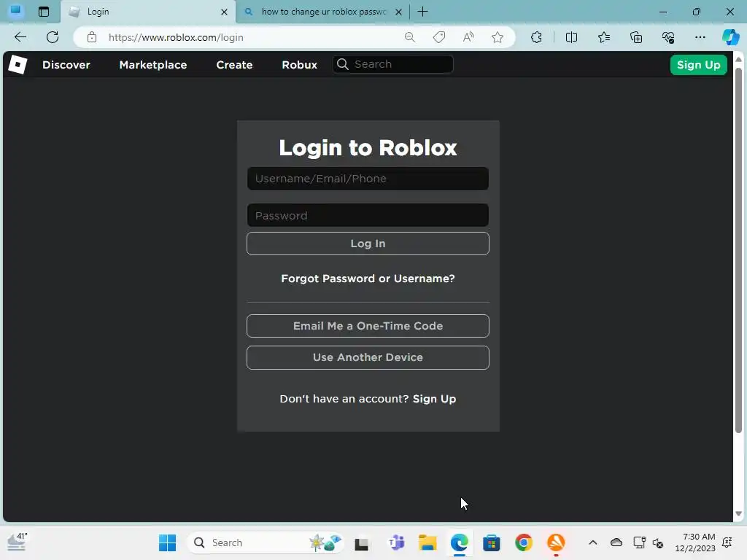The width and height of the screenshot is (747, 560).
Task: Open File Explorer from taskbar
Action: pyautogui.click(x=427, y=542)
